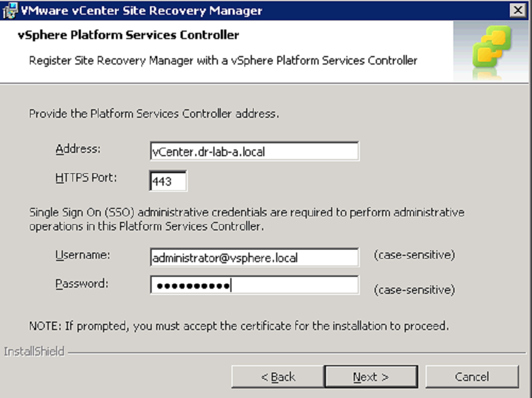
Task: Click 'Register Site Recovery Manager' subtitle text
Action: tap(223, 61)
